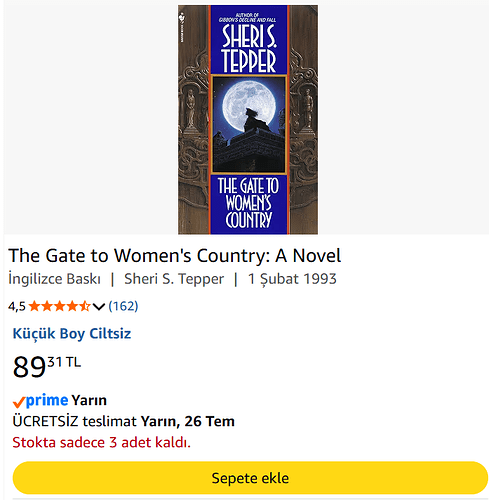489x500 pixels.
Task: Click the book cover image
Action: click(x=248, y=119)
